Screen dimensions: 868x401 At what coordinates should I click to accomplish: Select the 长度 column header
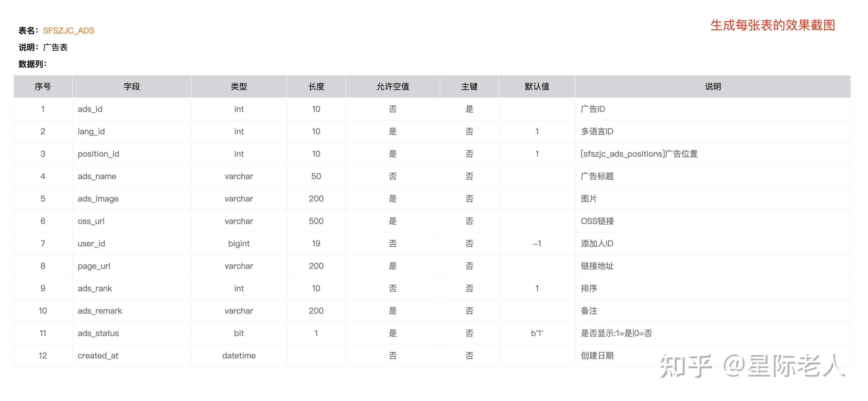tap(316, 86)
